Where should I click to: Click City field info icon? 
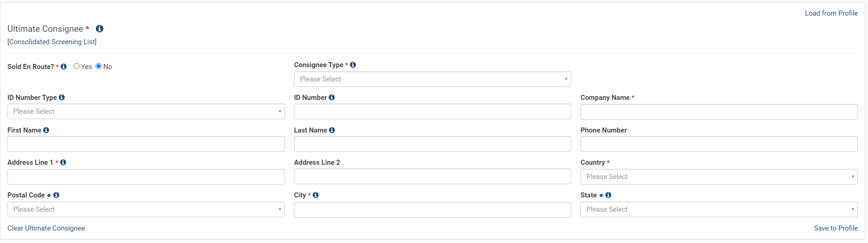pos(316,195)
